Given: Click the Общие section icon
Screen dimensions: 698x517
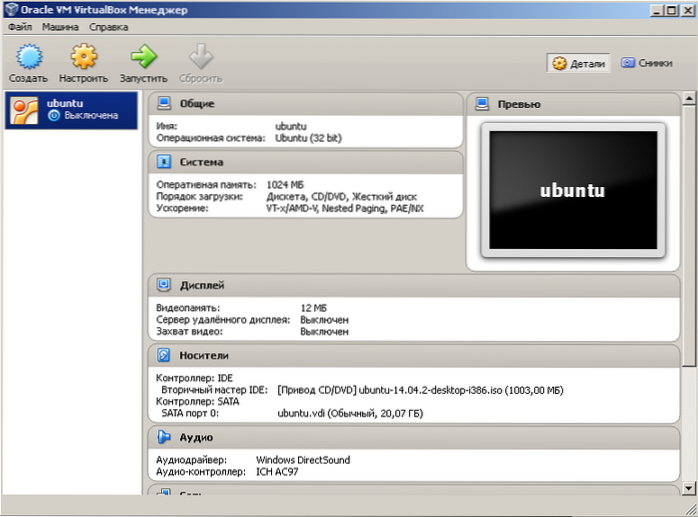Looking at the screenshot, I should tap(163, 104).
